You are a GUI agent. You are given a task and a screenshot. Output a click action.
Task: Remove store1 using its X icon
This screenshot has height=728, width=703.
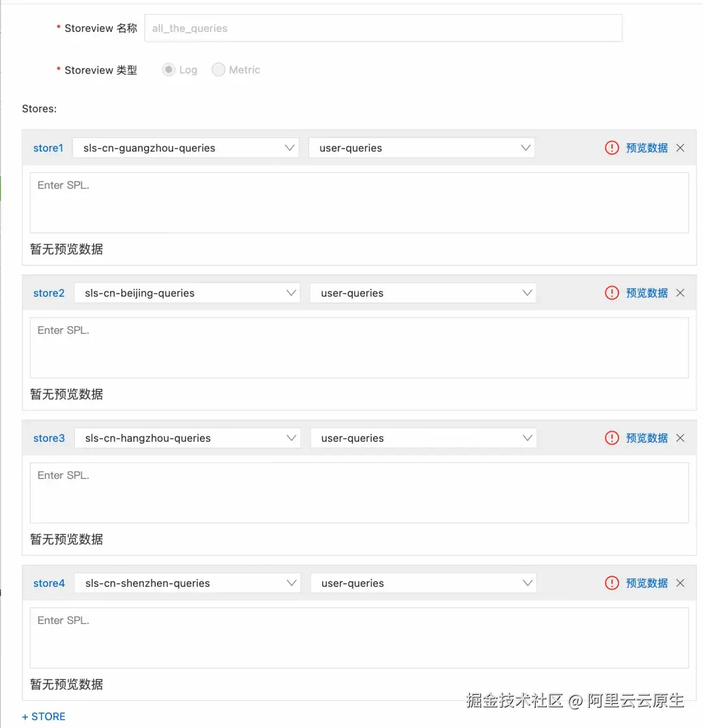click(680, 148)
